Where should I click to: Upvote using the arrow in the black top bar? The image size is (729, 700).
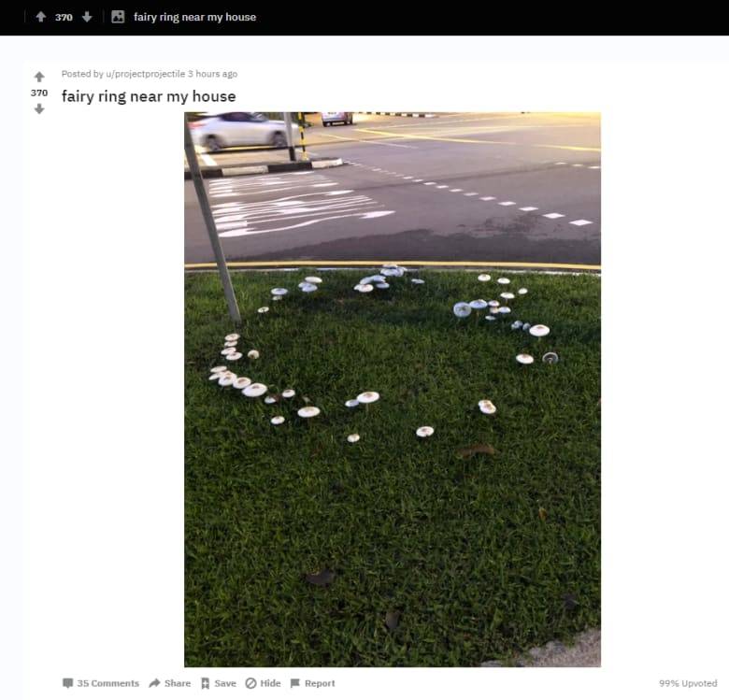[x=41, y=17]
